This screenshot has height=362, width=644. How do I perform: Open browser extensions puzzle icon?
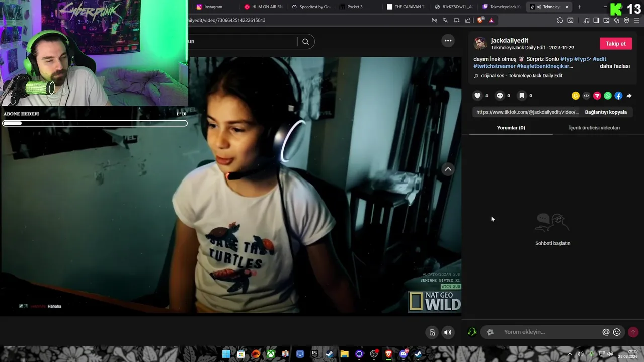tap(560, 20)
